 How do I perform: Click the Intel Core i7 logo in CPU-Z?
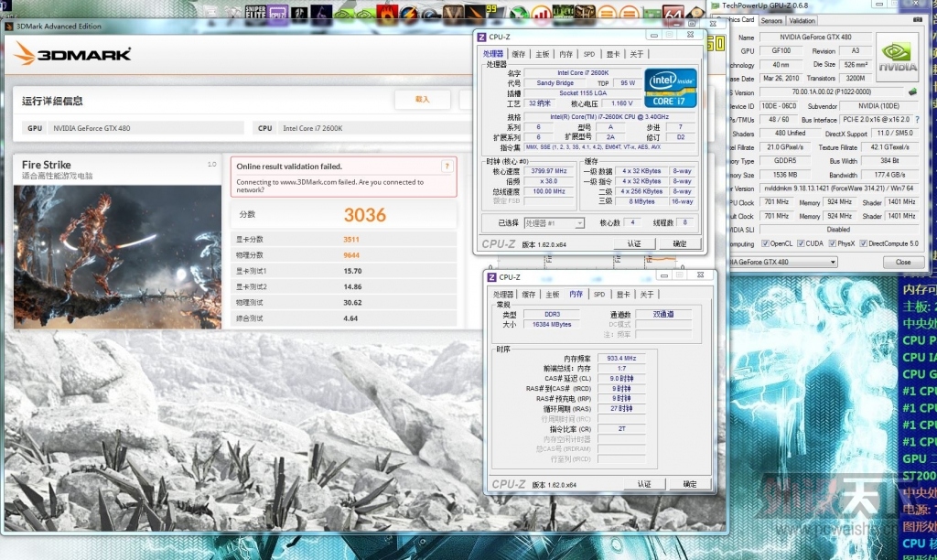(671, 88)
